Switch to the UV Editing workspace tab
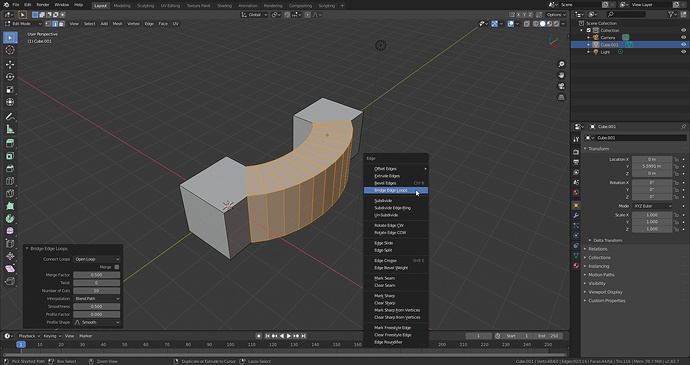690x365 pixels. (170, 6)
